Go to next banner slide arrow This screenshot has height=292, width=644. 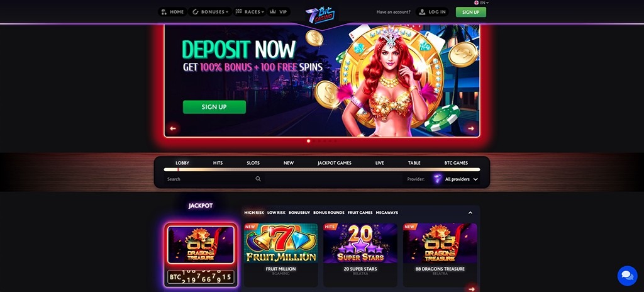(x=470, y=128)
